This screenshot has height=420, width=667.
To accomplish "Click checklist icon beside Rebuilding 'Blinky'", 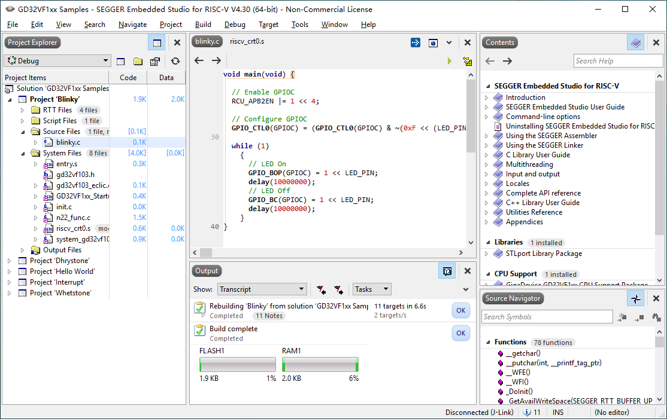I will 200,308.
